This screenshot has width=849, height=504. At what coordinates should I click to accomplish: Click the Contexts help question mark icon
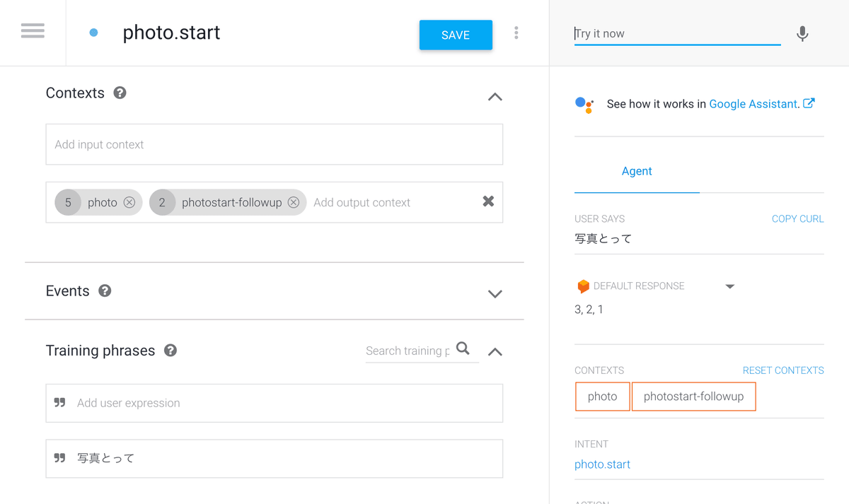click(x=120, y=93)
